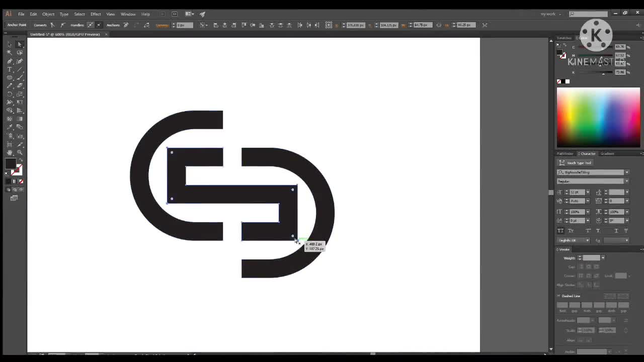Open the File menu
Image resolution: width=644 pixels, height=362 pixels.
click(21, 14)
